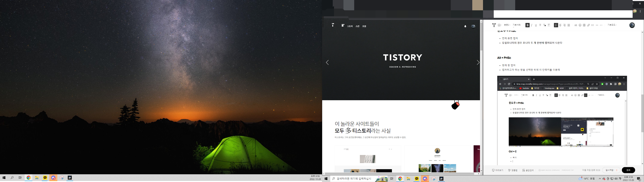Insert a horizontal divider line

[597, 25]
